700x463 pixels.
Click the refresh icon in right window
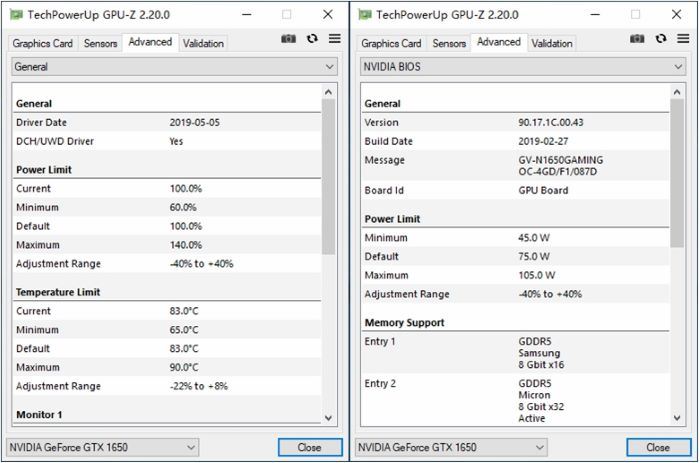661,39
